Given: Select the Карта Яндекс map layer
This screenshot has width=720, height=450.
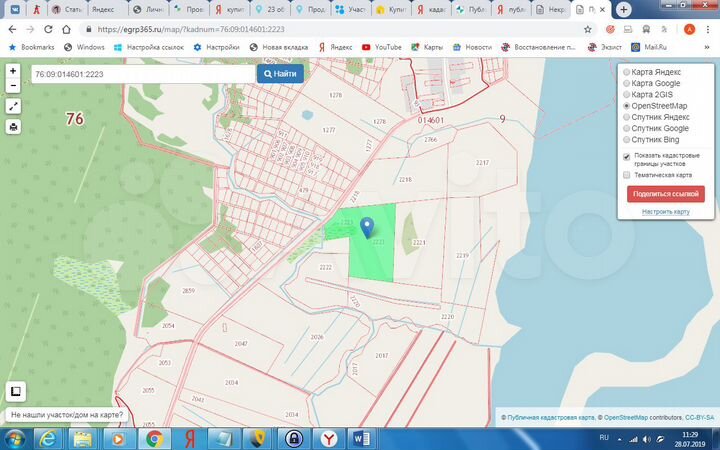Looking at the screenshot, I should (x=627, y=72).
